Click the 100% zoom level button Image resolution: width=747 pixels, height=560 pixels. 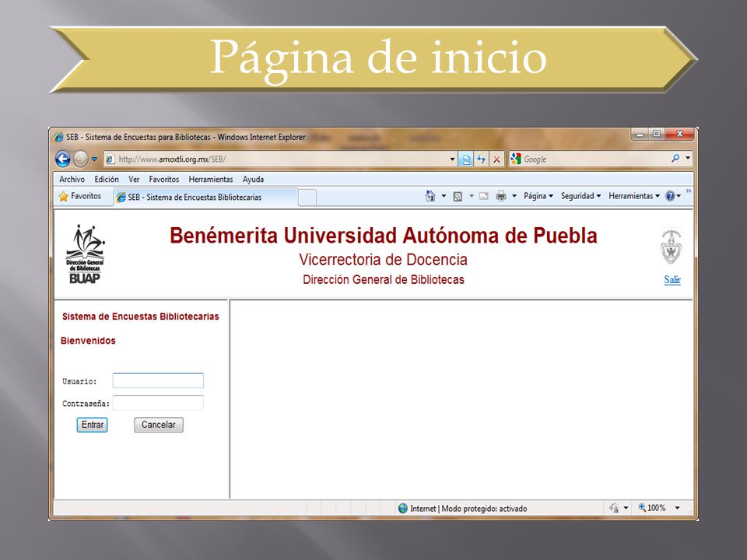652,508
